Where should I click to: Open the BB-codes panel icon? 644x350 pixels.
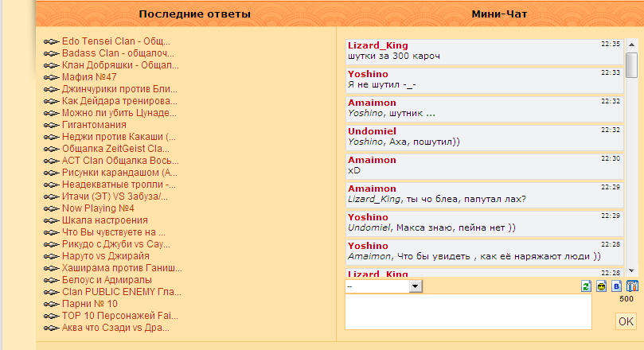coord(616,286)
